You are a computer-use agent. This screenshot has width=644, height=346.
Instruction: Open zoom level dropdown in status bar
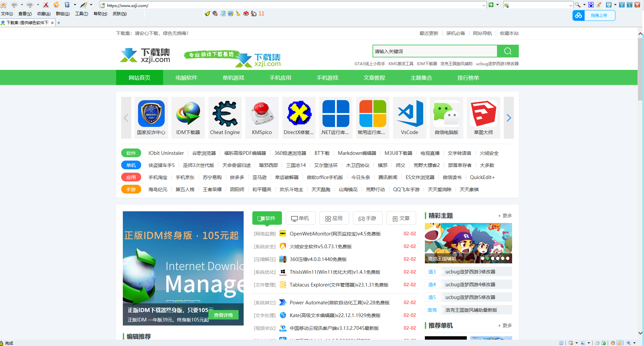click(634, 343)
